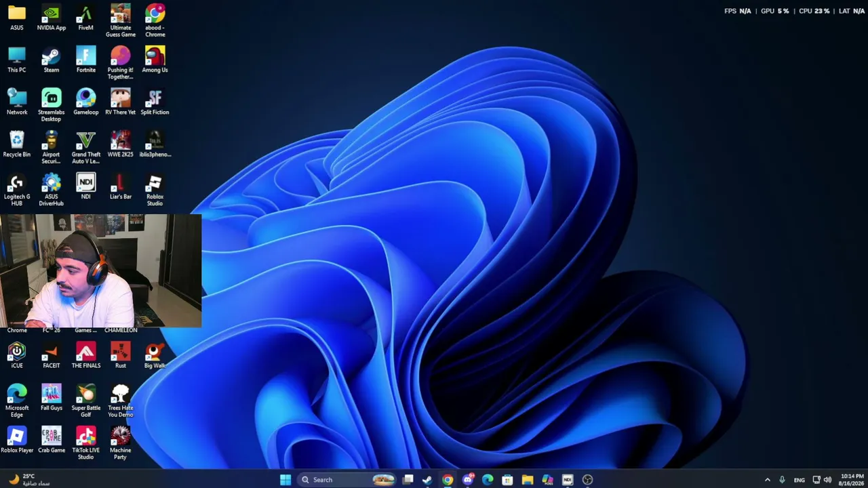The image size is (868, 488).
Task: Launch the NVIDIA App desktop shortcut
Action: coord(52,18)
